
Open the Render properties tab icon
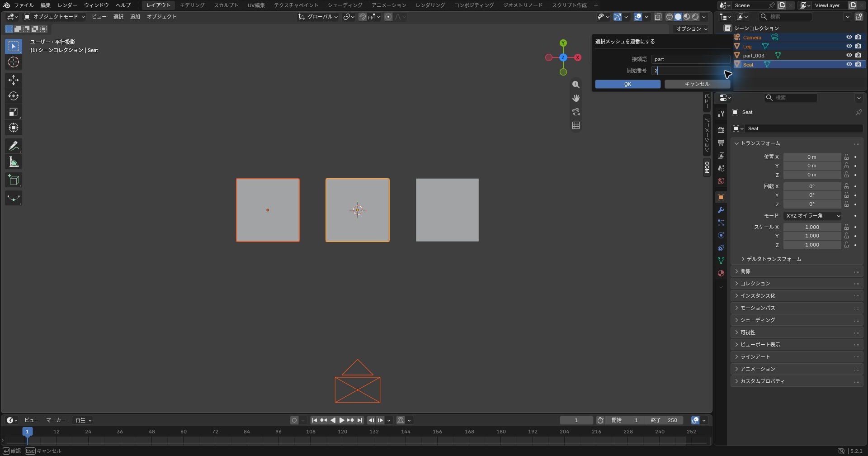pyautogui.click(x=721, y=130)
